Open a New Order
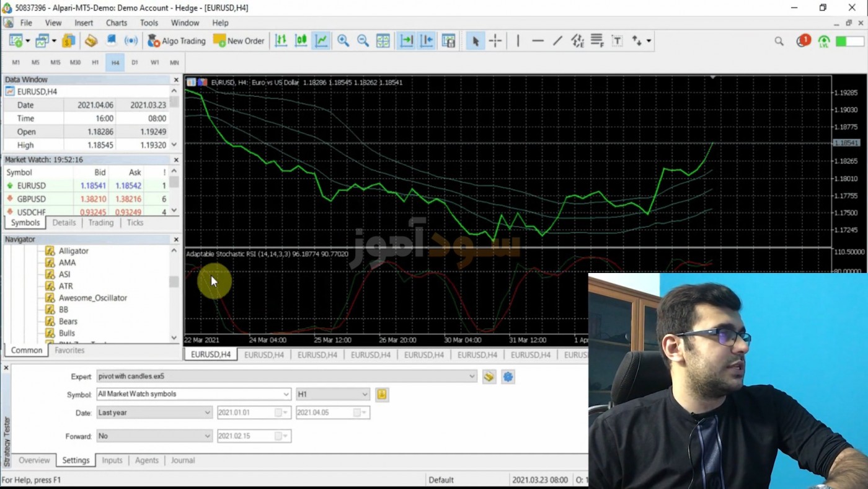868x489 pixels. click(x=239, y=41)
